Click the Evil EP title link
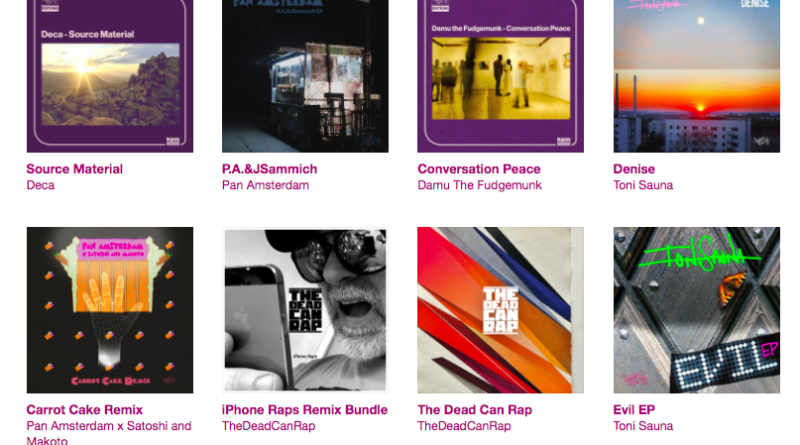The image size is (800, 445). click(x=634, y=410)
